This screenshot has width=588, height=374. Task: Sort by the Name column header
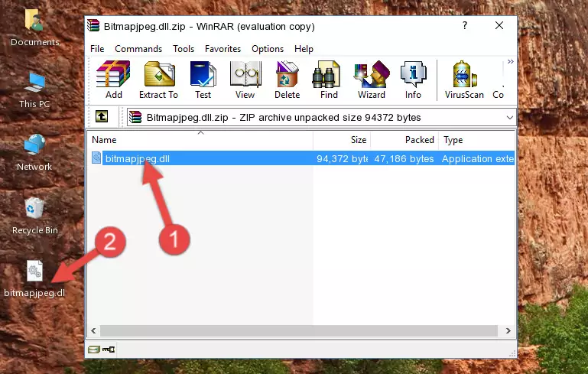[x=200, y=140]
